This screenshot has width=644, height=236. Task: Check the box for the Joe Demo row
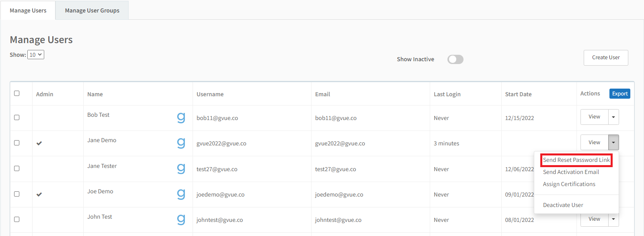pyautogui.click(x=17, y=194)
